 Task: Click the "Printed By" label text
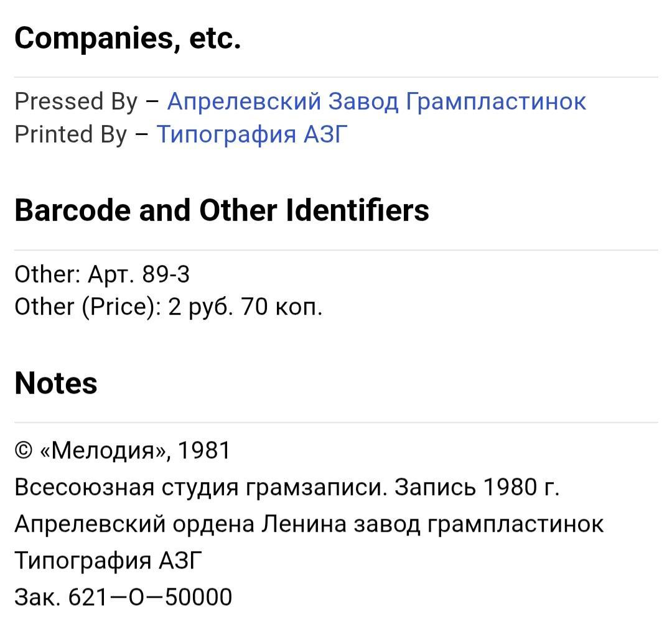pos(70,134)
